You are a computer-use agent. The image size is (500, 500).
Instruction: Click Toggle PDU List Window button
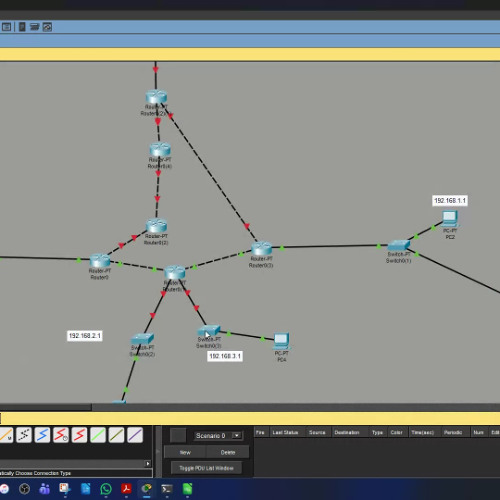point(206,468)
